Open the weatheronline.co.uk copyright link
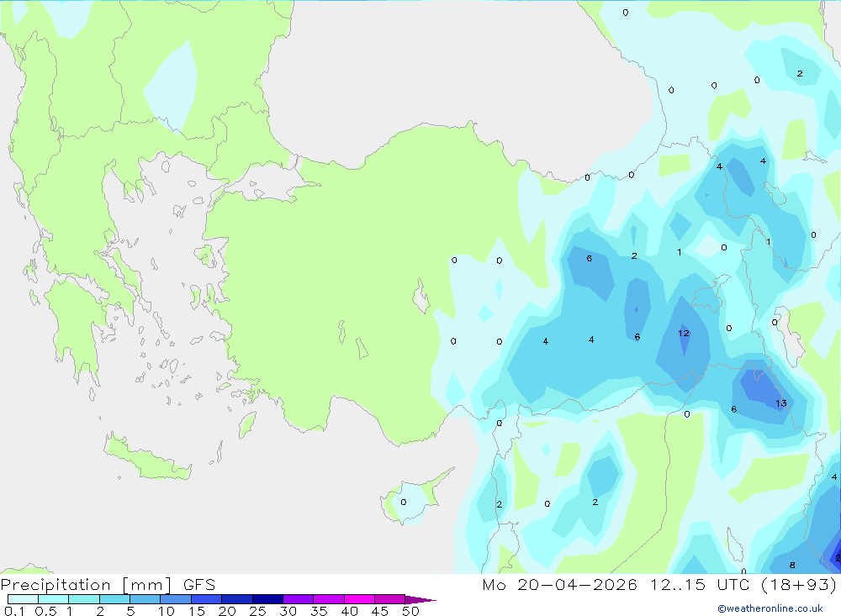The height and width of the screenshot is (616, 841). [770, 608]
